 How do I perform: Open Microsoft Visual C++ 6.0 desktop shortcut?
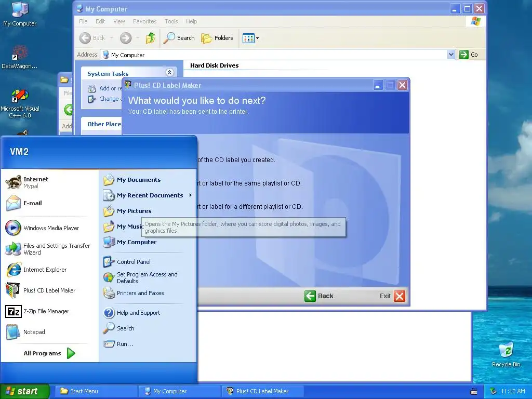pos(20,104)
